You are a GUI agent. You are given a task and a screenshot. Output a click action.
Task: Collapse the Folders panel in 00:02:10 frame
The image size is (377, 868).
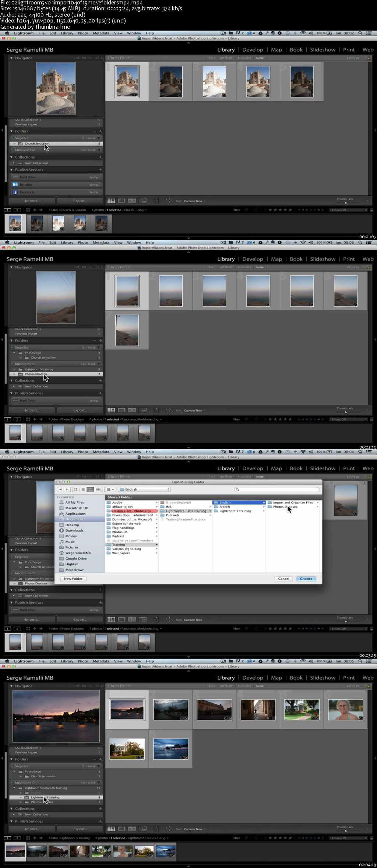click(11, 341)
